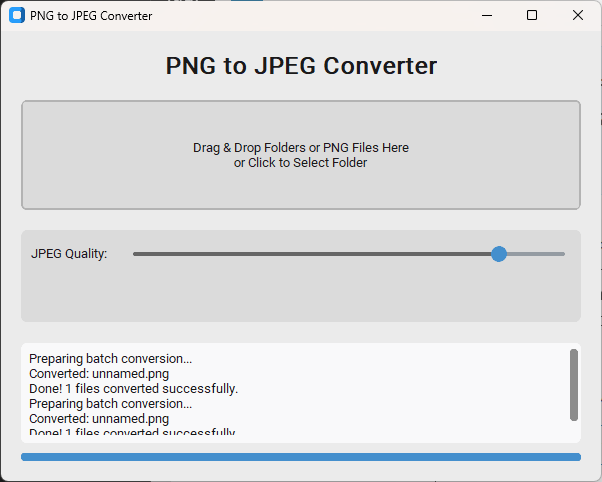
Task: Click the scrollbar track below the thumb
Action: 573,430
